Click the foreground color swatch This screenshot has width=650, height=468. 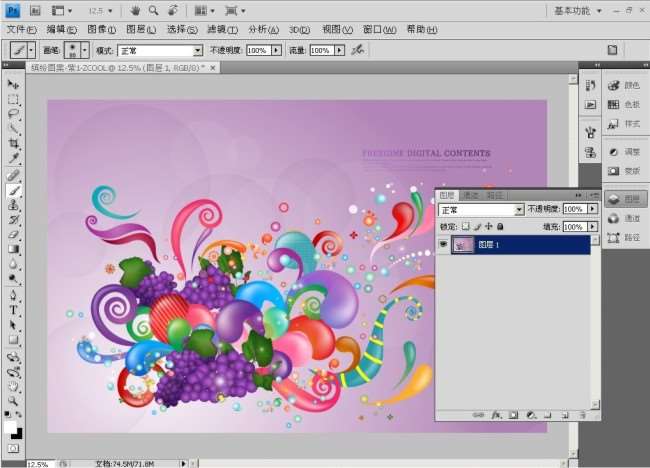coord(11,426)
